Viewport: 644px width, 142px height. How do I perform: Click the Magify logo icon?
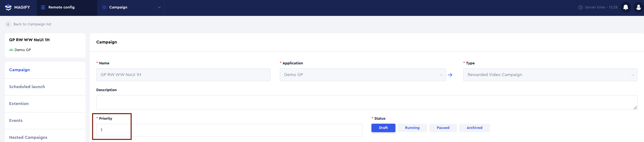pyautogui.click(x=8, y=7)
